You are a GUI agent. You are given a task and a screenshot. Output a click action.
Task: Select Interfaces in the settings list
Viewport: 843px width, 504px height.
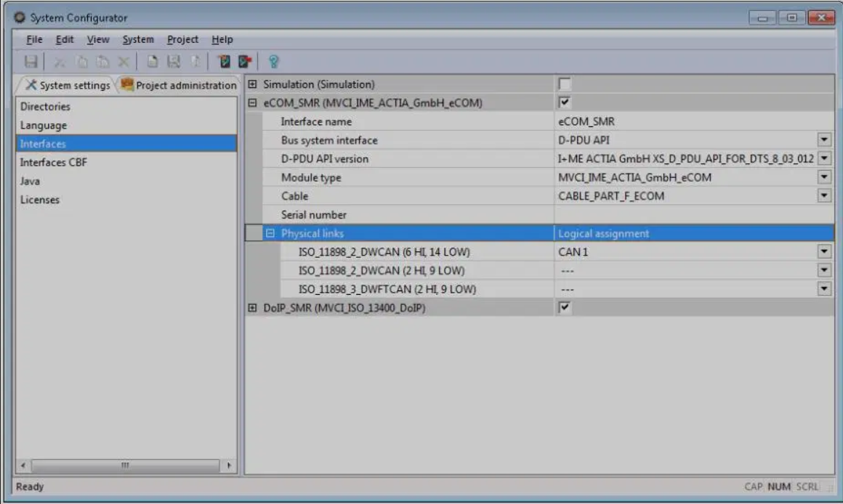[x=126, y=144]
